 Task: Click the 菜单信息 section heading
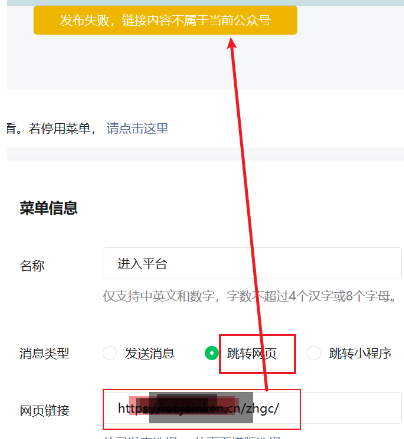[x=49, y=208]
